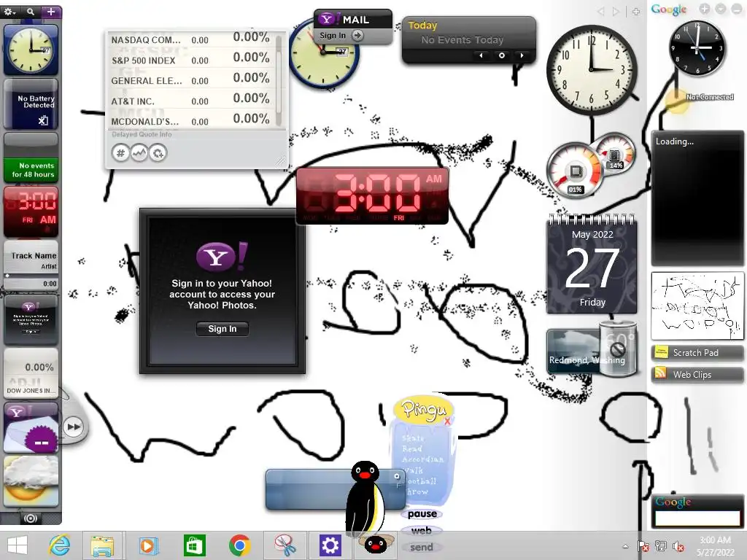Click the Sign In arrow in Yahoo Mail widget
This screenshot has height=560, width=747.
(x=357, y=35)
